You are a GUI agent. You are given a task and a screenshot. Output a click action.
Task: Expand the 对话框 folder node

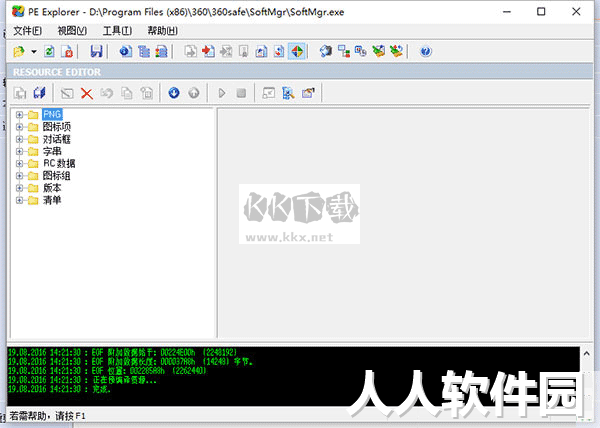[19, 139]
